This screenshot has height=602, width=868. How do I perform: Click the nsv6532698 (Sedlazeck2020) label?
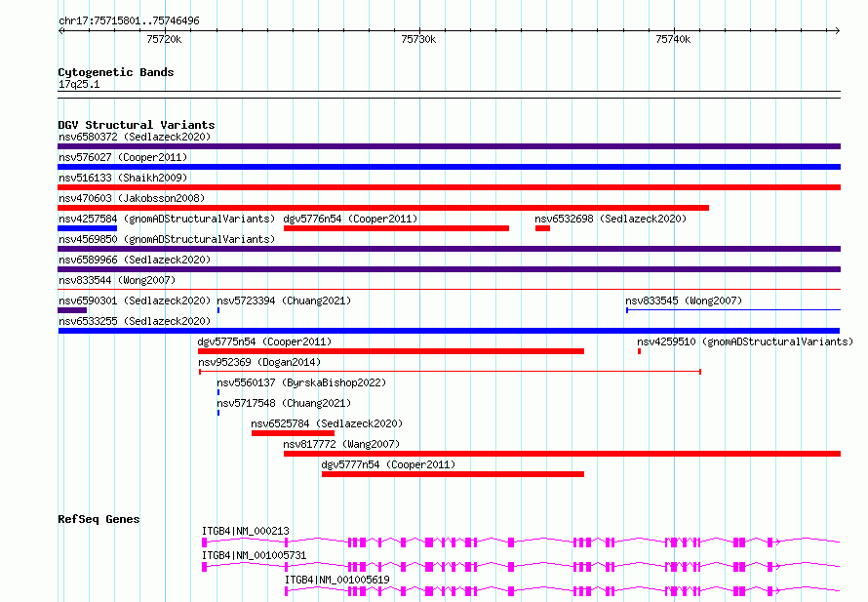[x=611, y=219]
